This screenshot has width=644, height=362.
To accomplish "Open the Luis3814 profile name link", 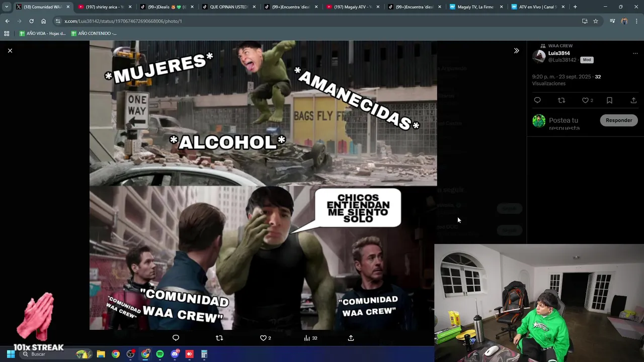I will [x=559, y=53].
